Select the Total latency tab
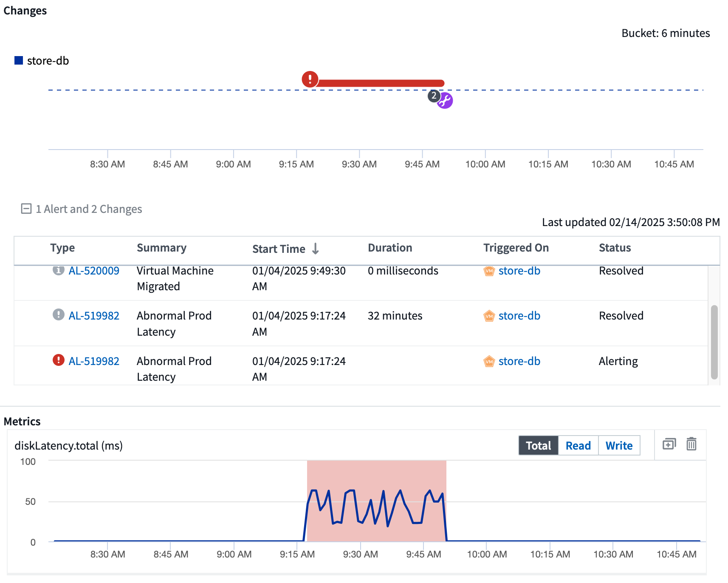 [x=538, y=445]
